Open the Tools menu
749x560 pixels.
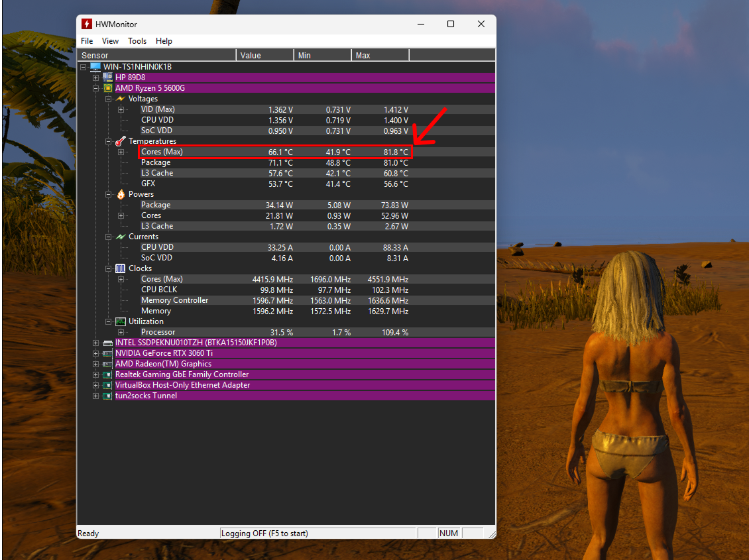pyautogui.click(x=137, y=41)
